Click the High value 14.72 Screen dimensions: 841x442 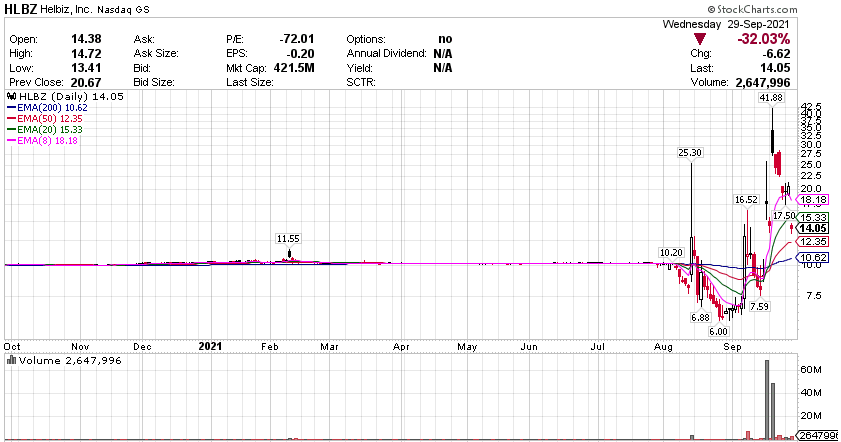[x=86, y=54]
